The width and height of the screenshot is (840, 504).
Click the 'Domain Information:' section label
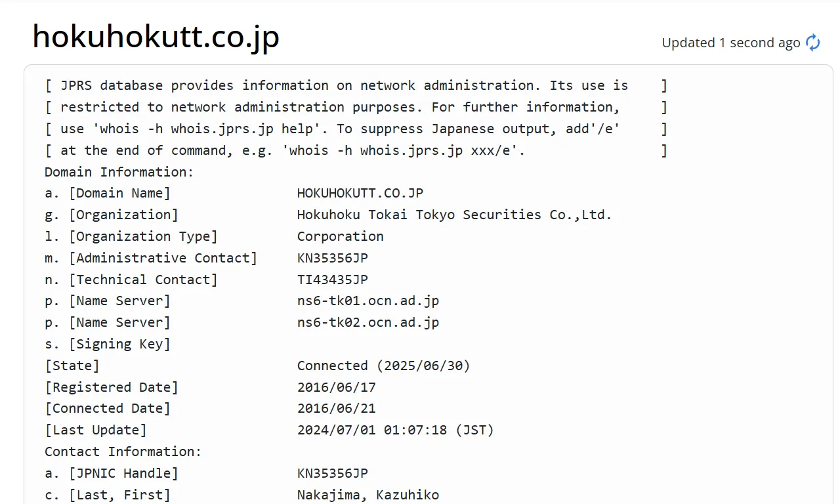[x=119, y=172]
